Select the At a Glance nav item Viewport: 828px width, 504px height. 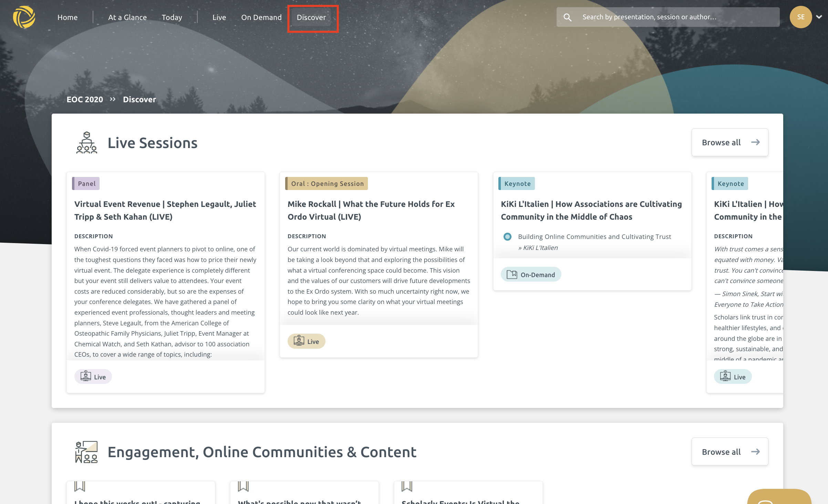click(127, 17)
